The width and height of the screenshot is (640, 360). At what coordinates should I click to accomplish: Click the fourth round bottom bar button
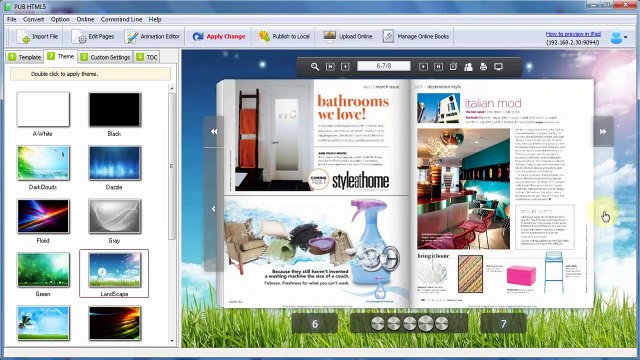(x=426, y=324)
